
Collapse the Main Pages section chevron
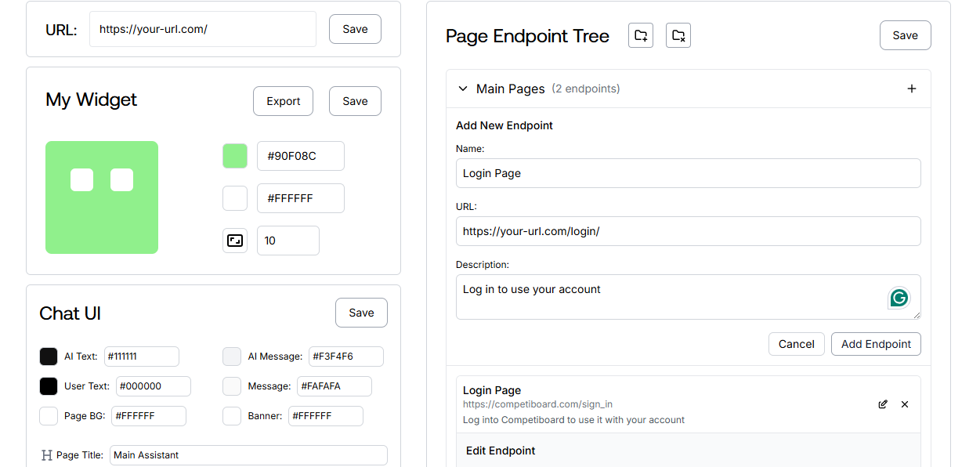pos(463,89)
